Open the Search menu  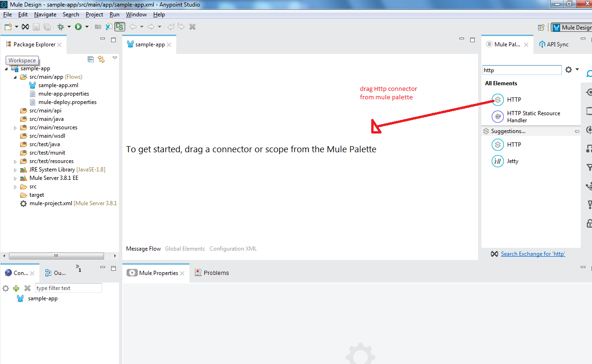pyautogui.click(x=71, y=15)
